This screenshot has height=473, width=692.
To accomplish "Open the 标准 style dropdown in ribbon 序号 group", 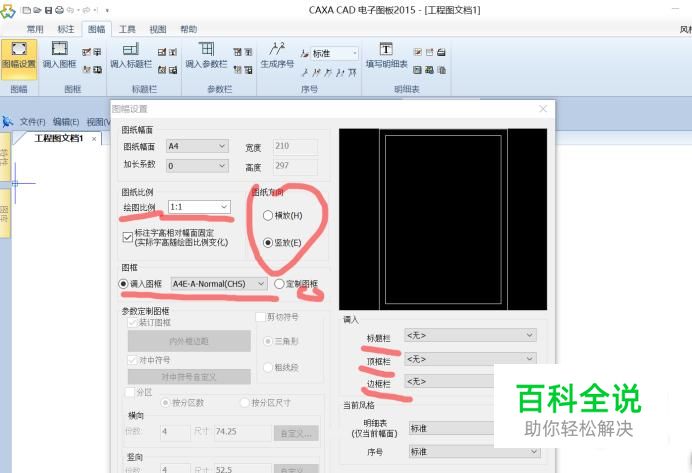I will [x=335, y=53].
